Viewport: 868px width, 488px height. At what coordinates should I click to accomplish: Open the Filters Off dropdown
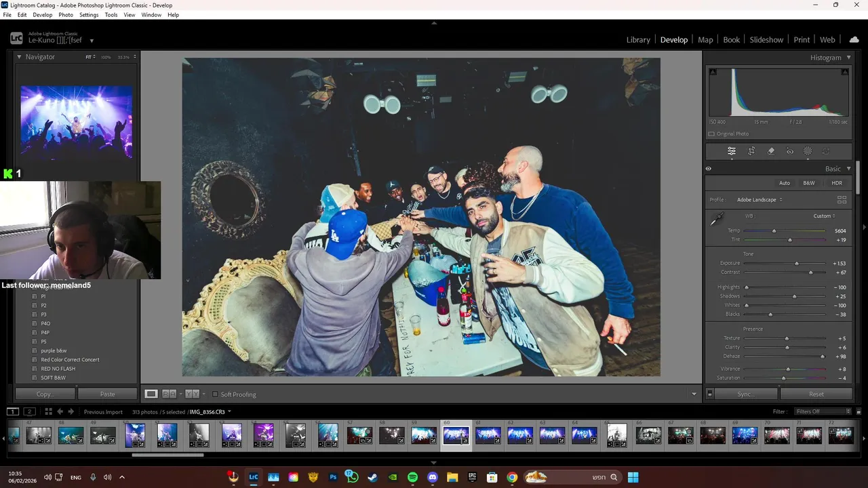(x=823, y=411)
